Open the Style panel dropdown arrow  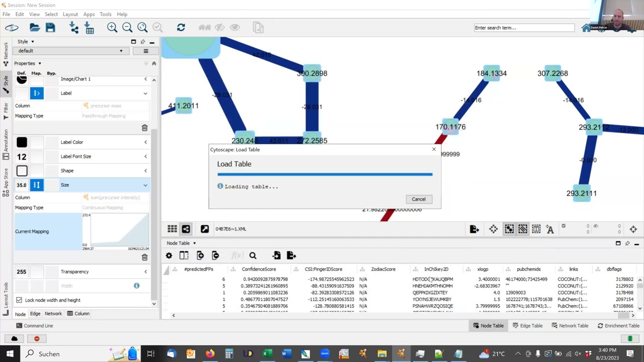(x=33, y=42)
